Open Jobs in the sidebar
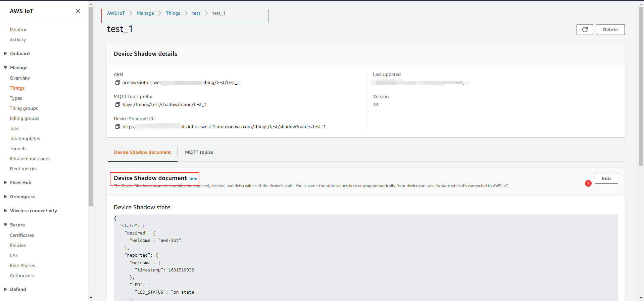 pos(14,128)
